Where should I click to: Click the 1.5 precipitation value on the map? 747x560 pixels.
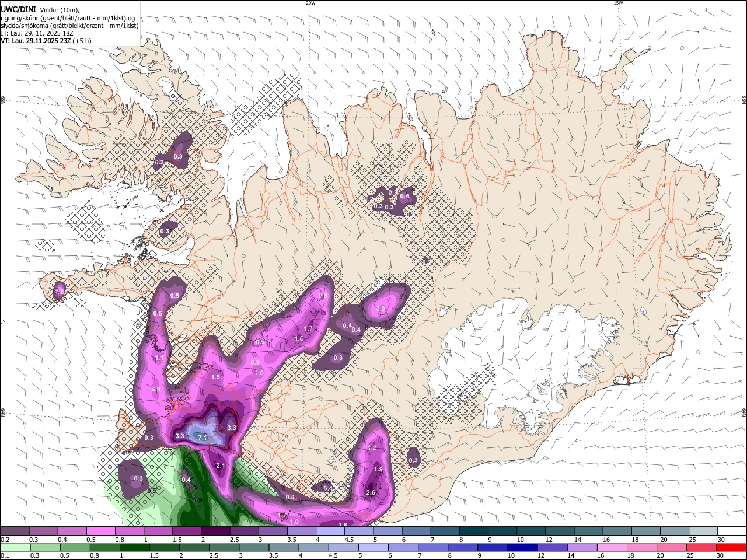click(x=215, y=377)
